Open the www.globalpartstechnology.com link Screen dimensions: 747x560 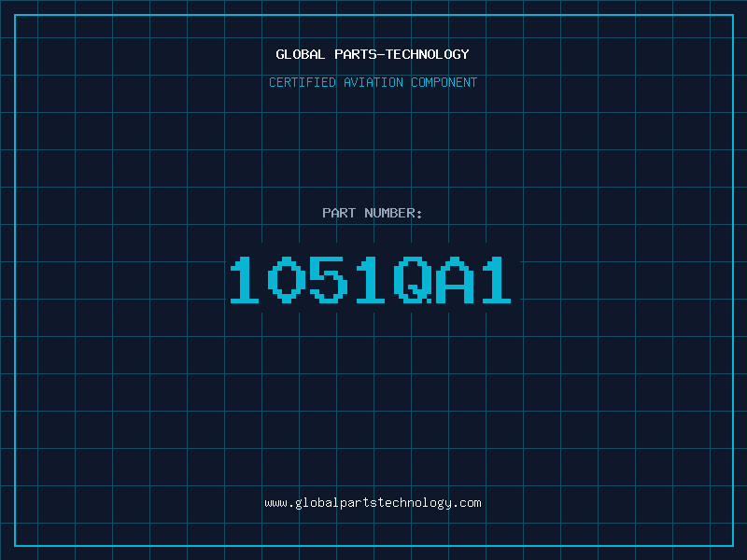[373, 503]
